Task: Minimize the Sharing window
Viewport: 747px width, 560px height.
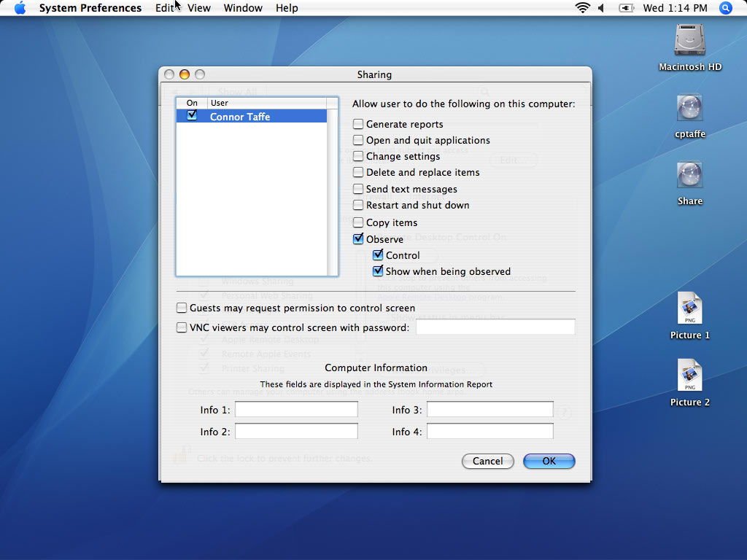Action: tap(185, 74)
